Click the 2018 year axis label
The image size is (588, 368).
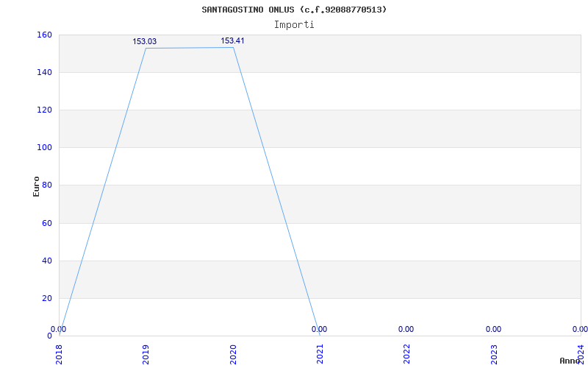click(59, 354)
